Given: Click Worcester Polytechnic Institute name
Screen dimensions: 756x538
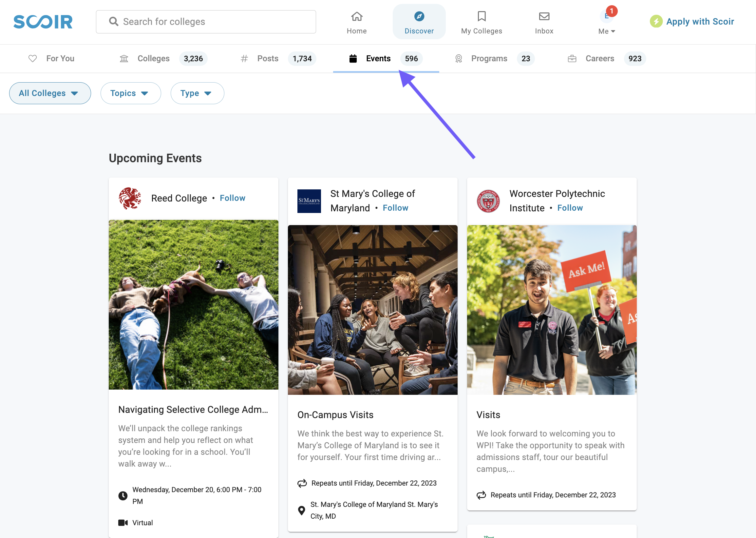Looking at the screenshot, I should tap(557, 201).
